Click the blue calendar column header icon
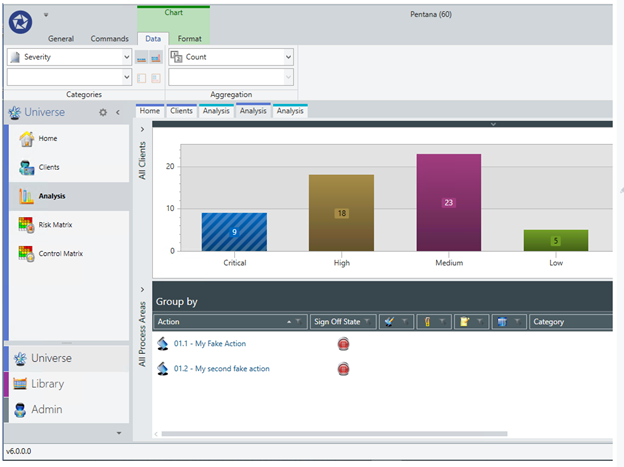The image size is (624, 467). click(x=502, y=322)
